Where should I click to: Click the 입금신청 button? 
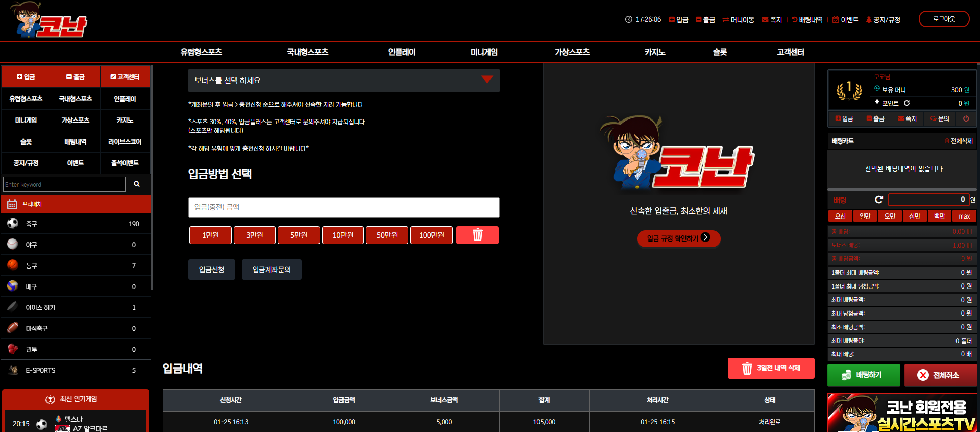coord(212,270)
